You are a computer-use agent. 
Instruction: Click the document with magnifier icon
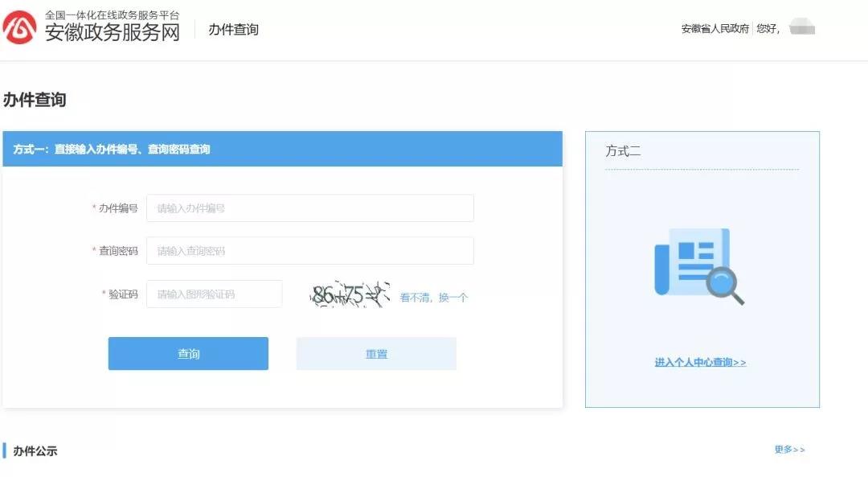[x=698, y=266]
